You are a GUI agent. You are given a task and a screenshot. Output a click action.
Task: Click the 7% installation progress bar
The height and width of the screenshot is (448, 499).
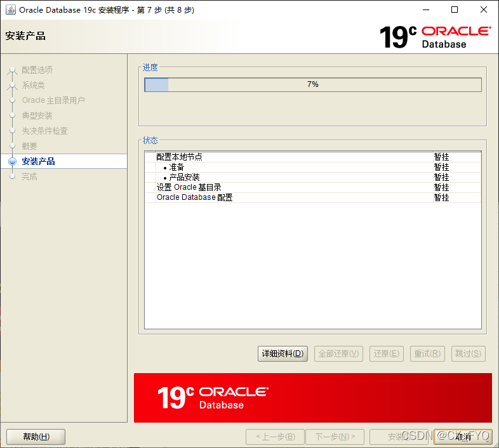pos(312,84)
